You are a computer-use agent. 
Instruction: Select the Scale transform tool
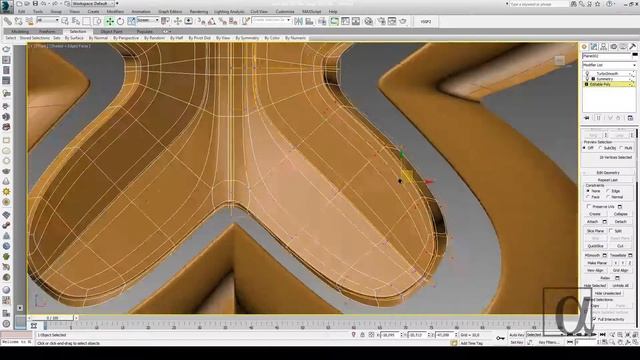coord(131,21)
